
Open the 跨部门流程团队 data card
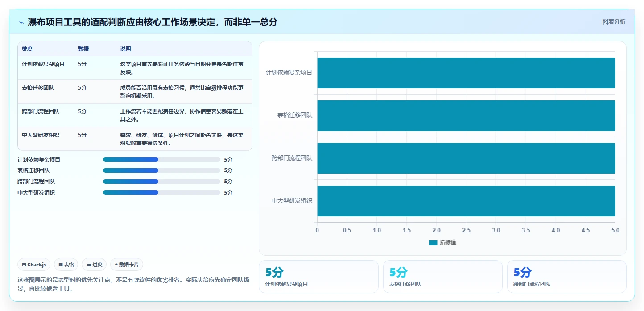click(x=567, y=277)
